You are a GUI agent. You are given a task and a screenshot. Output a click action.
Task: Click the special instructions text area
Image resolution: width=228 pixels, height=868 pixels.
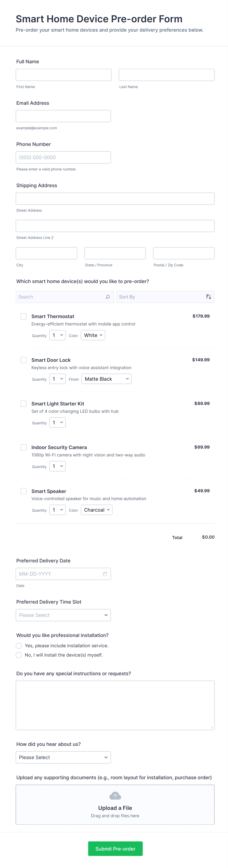[x=115, y=705]
